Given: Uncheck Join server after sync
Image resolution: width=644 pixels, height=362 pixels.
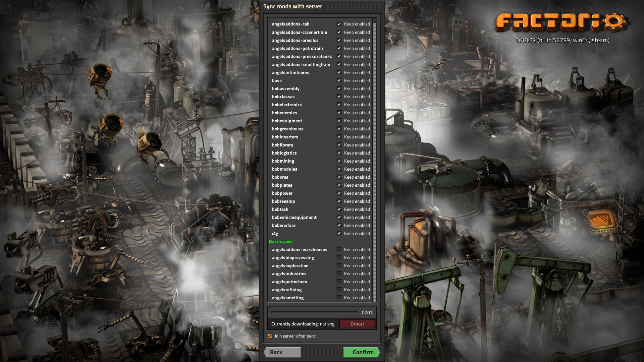Looking at the screenshot, I should coord(270,336).
